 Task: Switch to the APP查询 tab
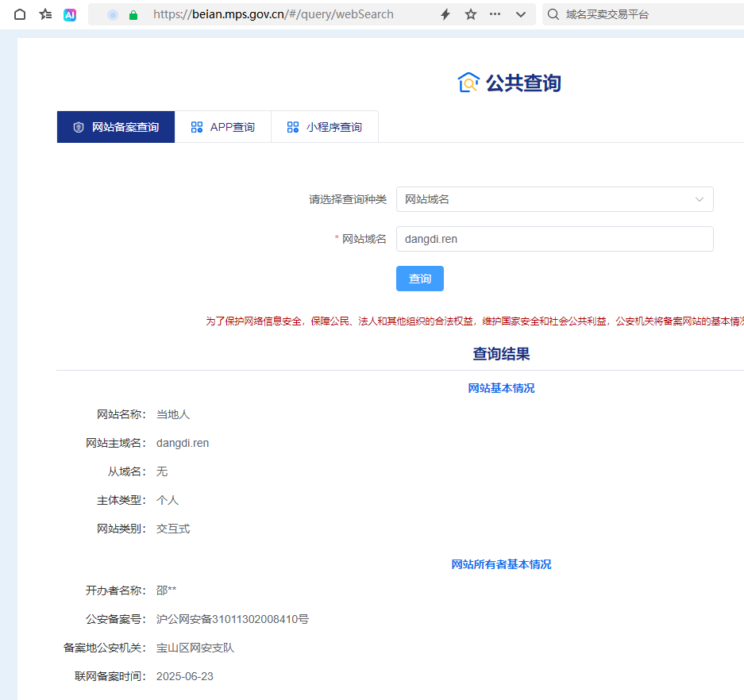223,127
